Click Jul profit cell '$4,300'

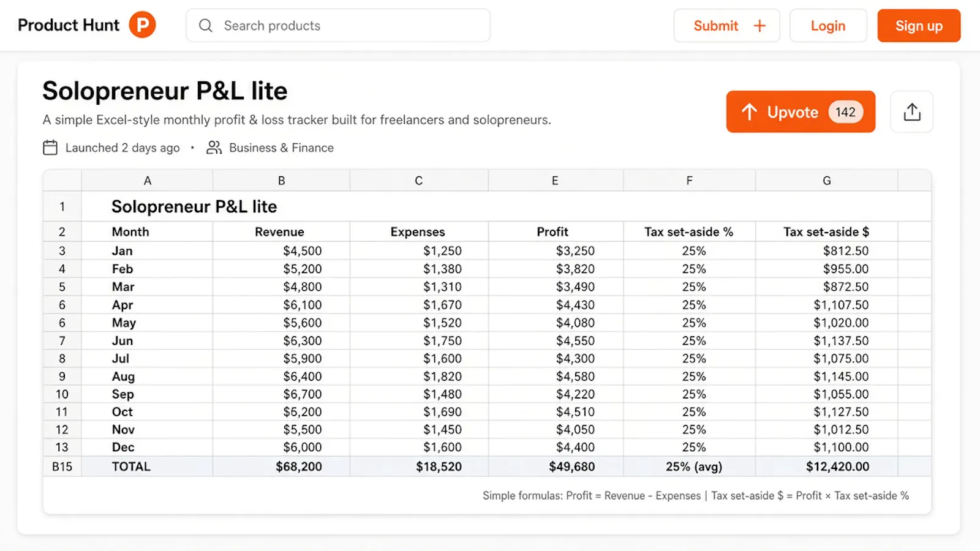tap(556, 358)
